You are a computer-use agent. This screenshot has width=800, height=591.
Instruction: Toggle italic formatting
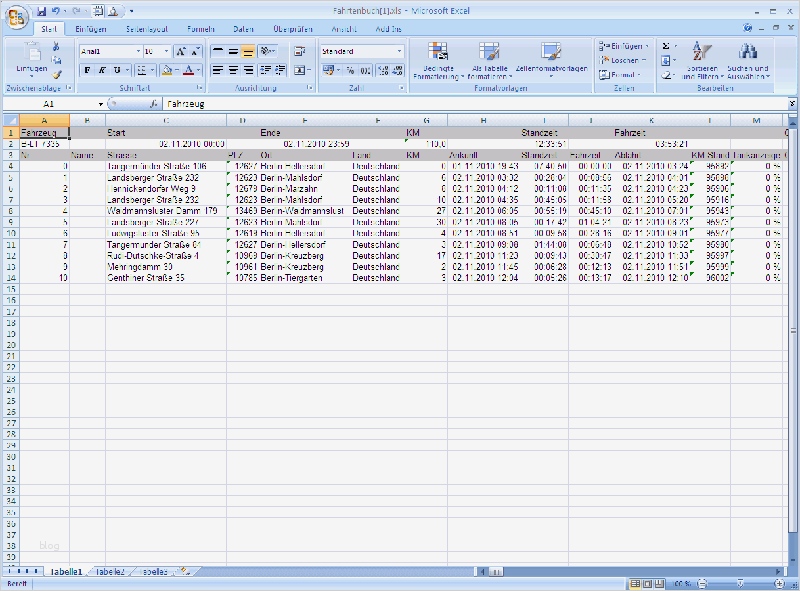102,70
